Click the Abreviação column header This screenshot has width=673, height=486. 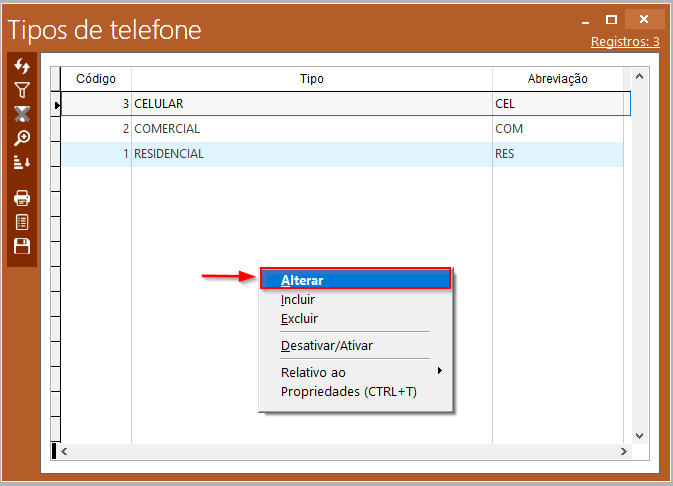(558, 79)
